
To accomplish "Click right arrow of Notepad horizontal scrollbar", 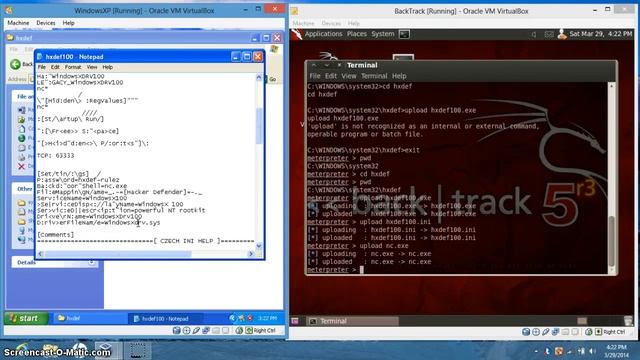I will coord(251,254).
